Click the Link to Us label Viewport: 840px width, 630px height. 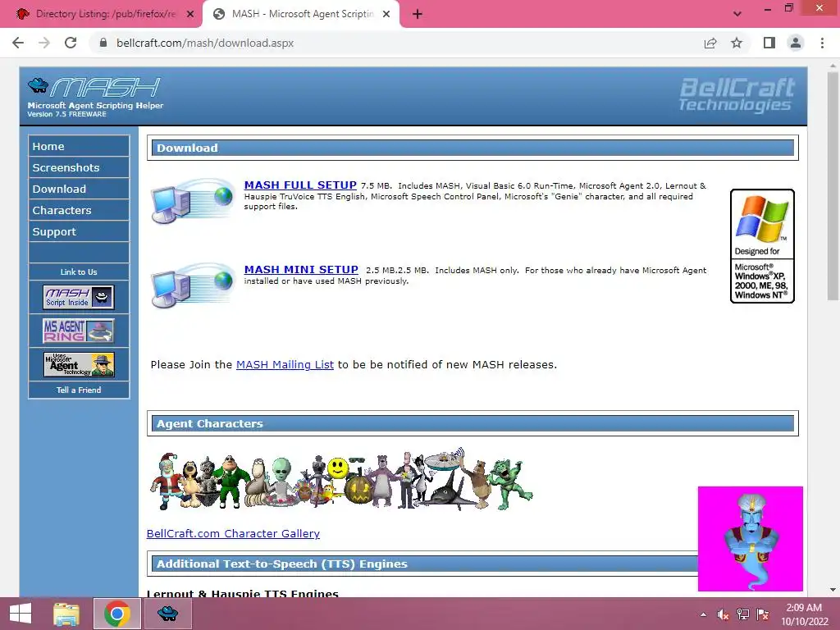click(x=79, y=272)
